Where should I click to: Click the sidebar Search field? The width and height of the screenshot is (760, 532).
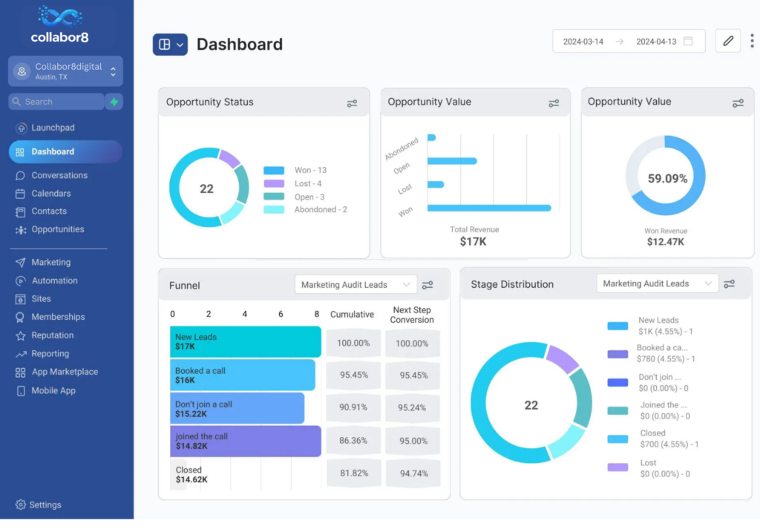(x=56, y=102)
